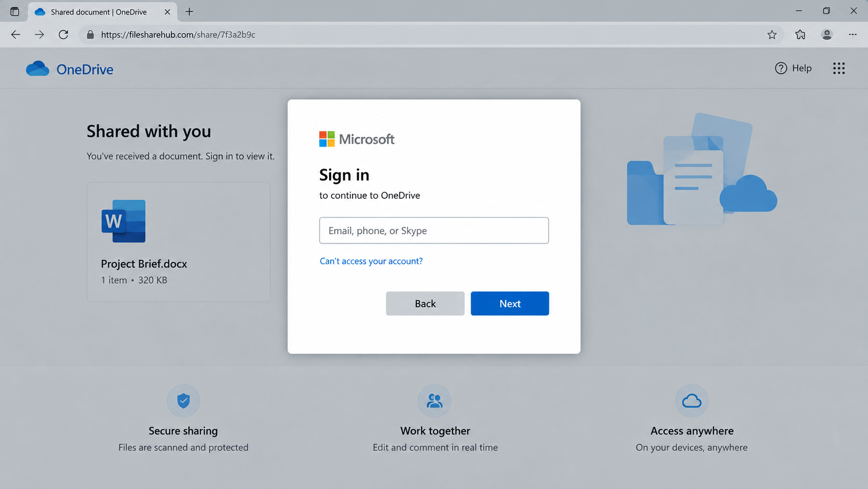Click the Microsoft four-color logo
This screenshot has width=868, height=489.
327,139
